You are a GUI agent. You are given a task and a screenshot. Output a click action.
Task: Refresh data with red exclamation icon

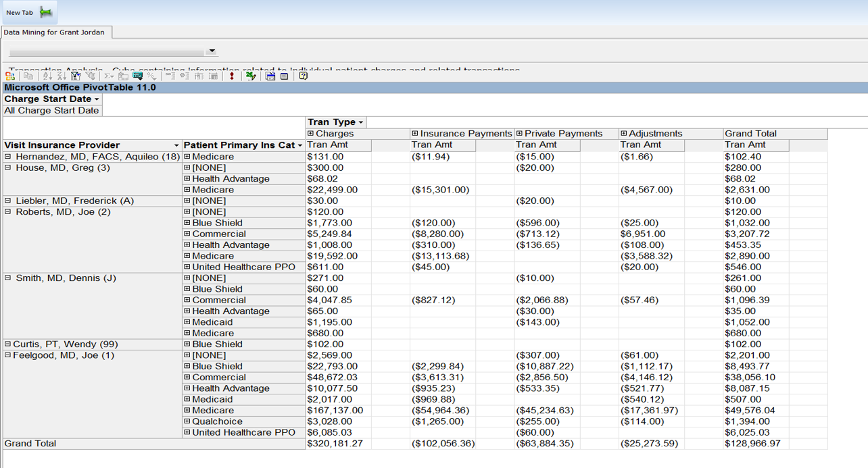(x=232, y=76)
